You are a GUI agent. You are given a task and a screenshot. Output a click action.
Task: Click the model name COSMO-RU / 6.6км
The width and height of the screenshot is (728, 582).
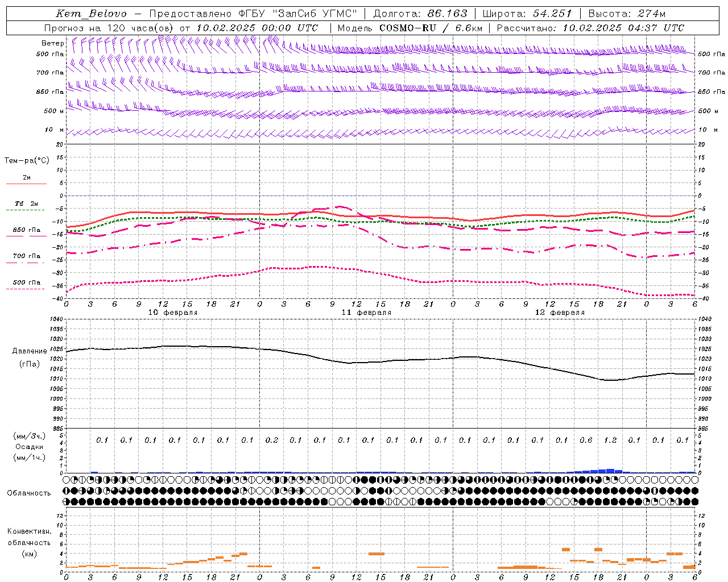tap(431, 28)
